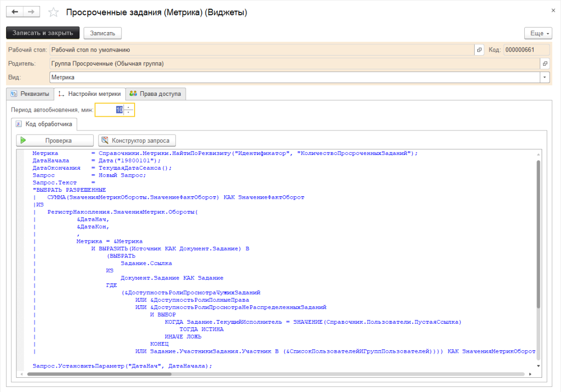Select the Код обработчика tab
This screenshot has height=392, width=561.
tap(44, 124)
